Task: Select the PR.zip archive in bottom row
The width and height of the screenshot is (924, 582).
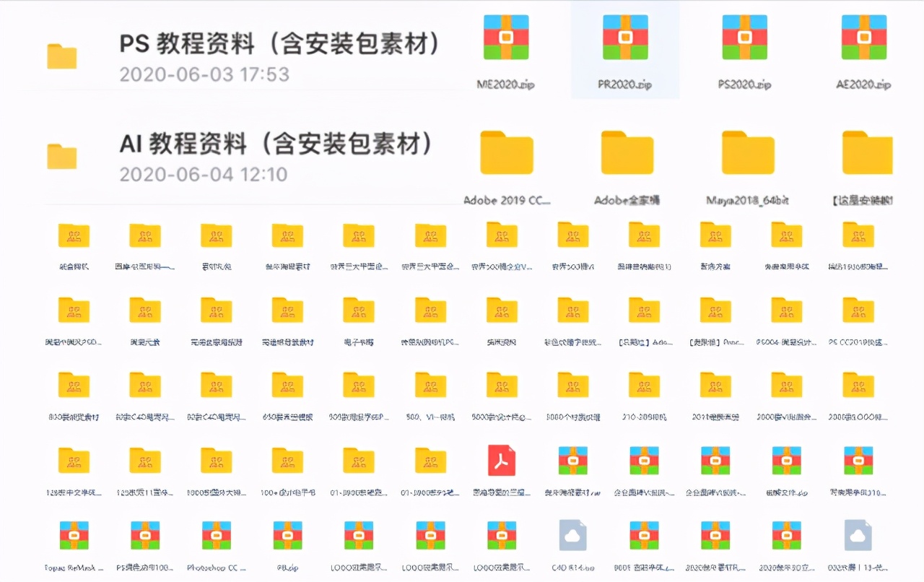Action: (x=287, y=534)
